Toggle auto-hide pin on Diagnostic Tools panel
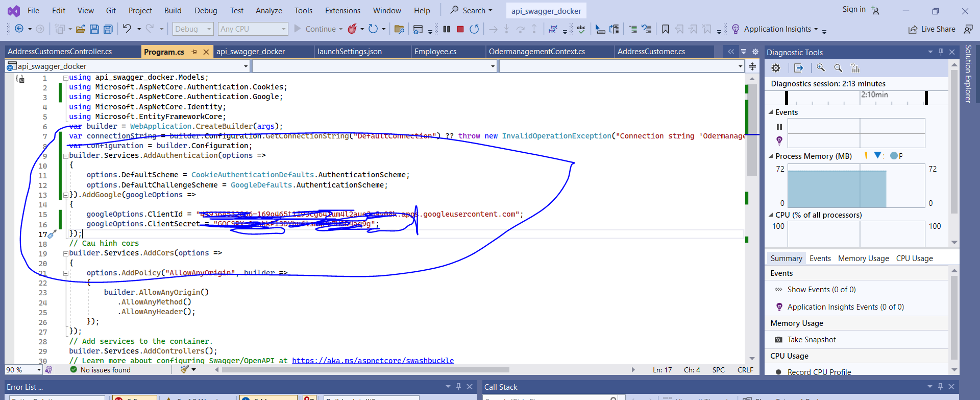 coord(941,52)
